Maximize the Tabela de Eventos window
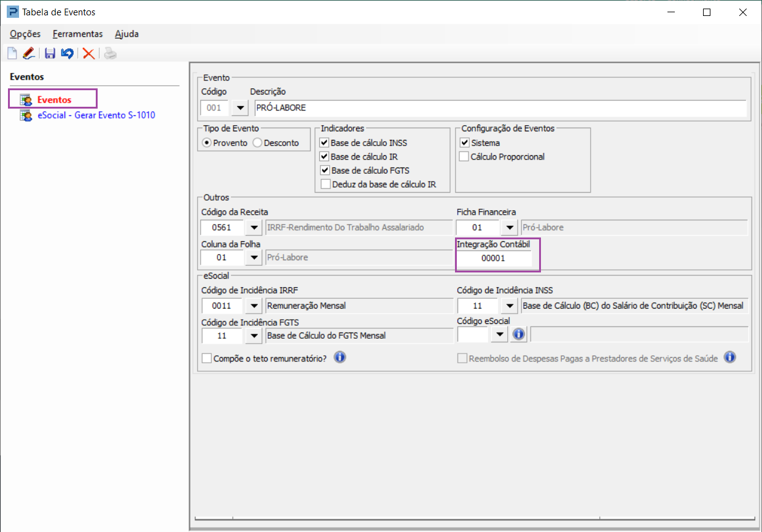The width and height of the screenshot is (762, 532). 707,12
